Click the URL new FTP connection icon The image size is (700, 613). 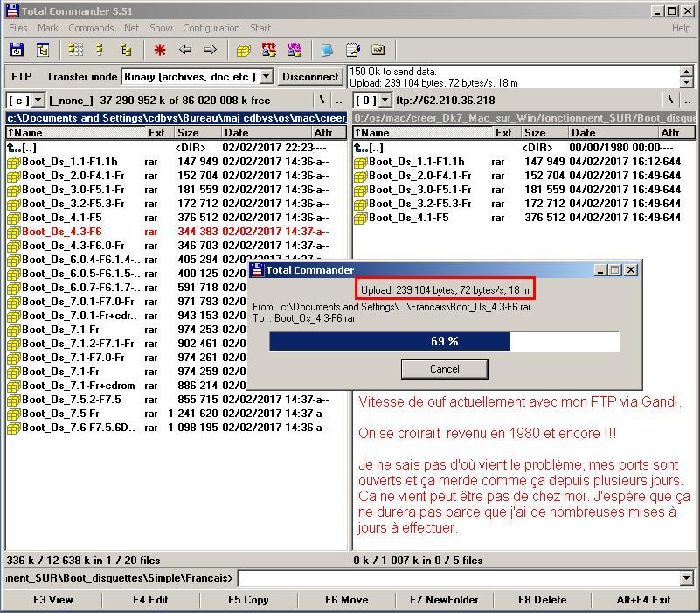295,51
